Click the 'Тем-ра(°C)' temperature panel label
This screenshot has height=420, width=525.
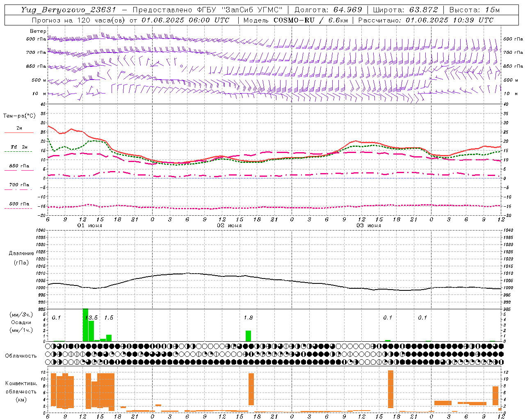click(x=19, y=116)
